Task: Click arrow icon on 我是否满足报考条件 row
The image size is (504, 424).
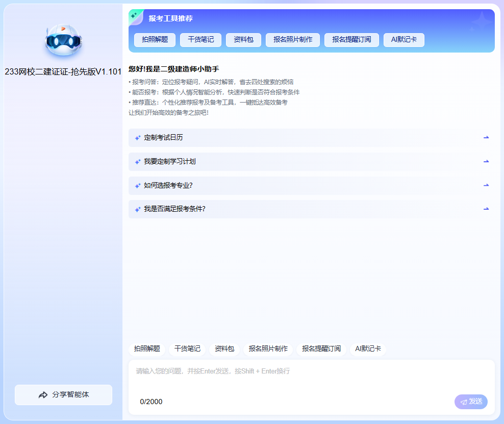Action: 486,209
